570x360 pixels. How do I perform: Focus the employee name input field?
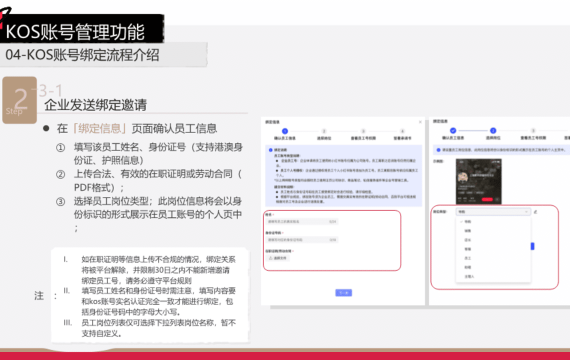302,221
